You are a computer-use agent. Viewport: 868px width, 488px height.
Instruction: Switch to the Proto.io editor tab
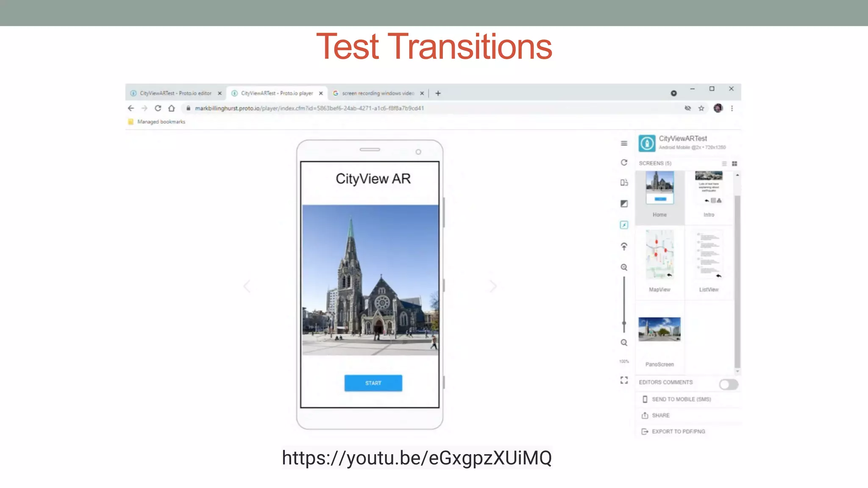[175, 93]
